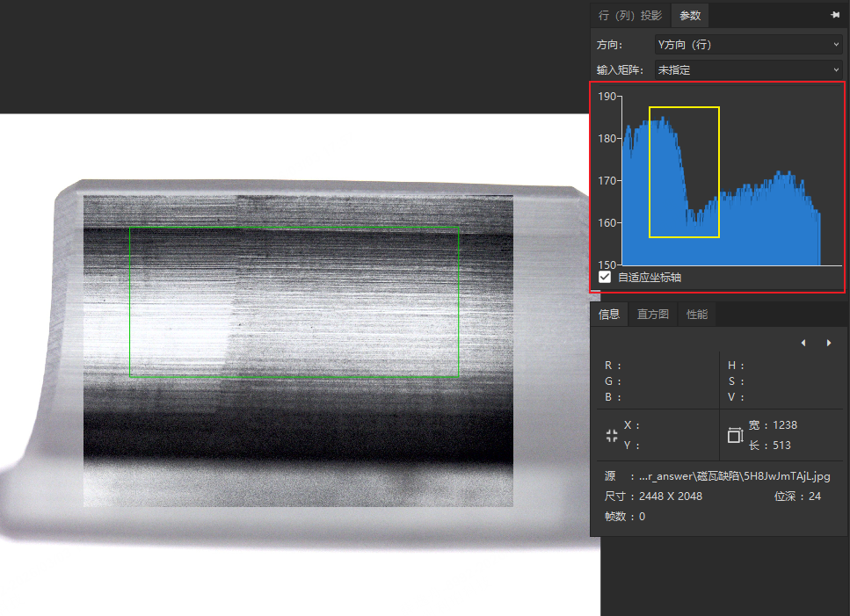
Task: Toggle the 自适应坐标轴 checkbox
Action: (605, 277)
